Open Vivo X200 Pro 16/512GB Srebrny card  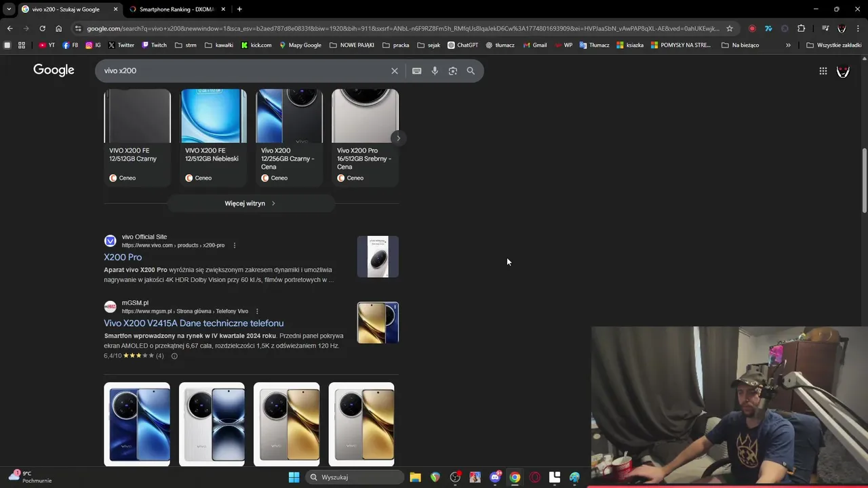pos(365,138)
